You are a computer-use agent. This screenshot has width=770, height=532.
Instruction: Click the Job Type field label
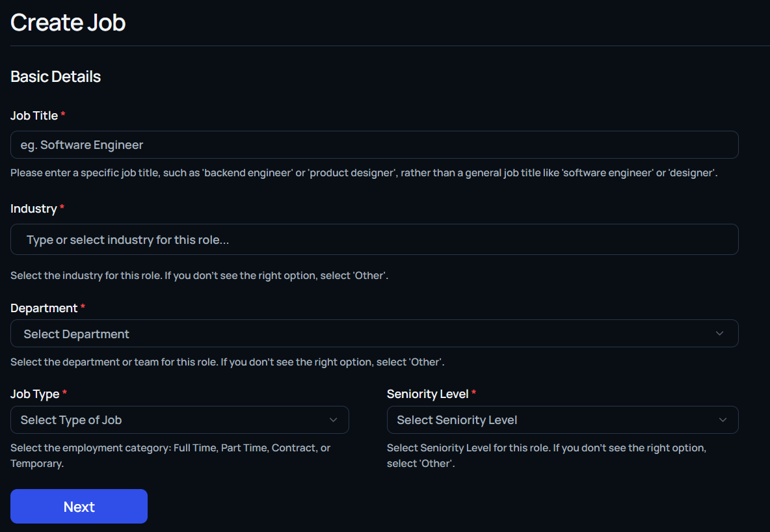click(34, 394)
